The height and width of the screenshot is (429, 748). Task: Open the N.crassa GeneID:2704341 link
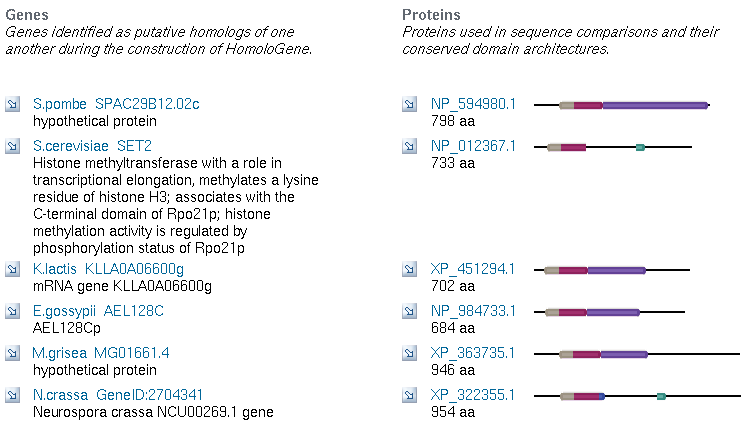coord(118,395)
